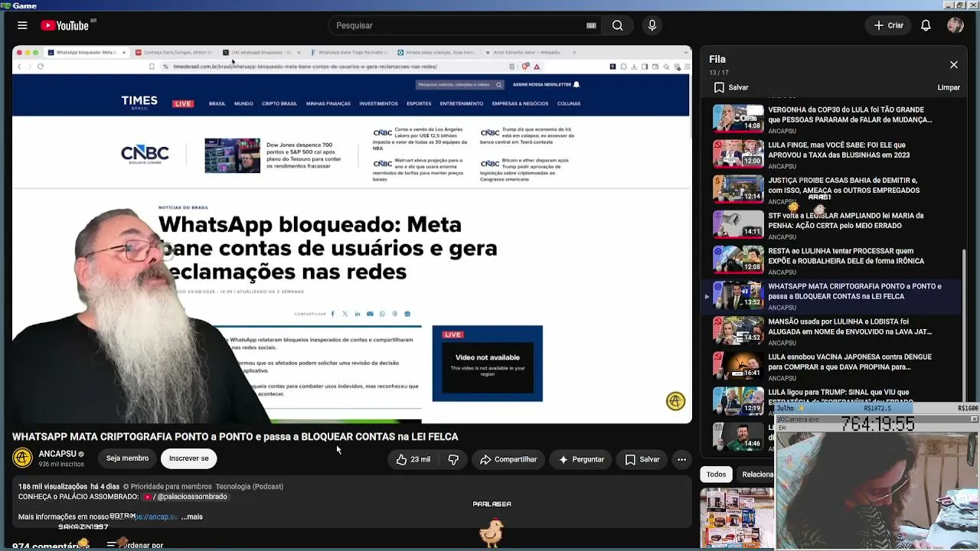This screenshot has height=551, width=980.
Task: Like the video with 23 mil likes
Action: [413, 459]
